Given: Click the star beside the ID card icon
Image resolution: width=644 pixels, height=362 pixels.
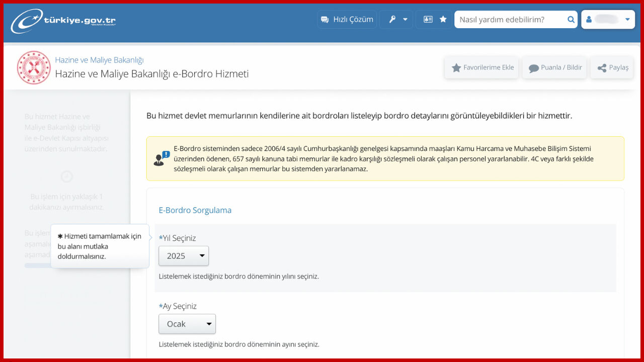Looking at the screenshot, I should coord(442,19).
